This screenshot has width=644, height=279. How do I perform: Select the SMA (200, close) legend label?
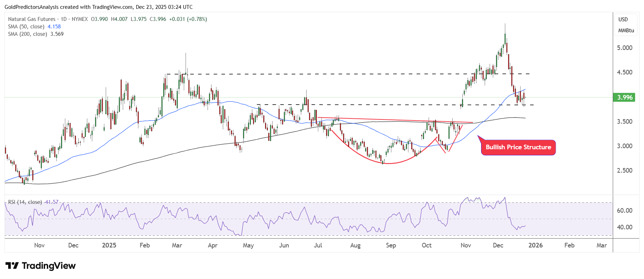coord(28,34)
